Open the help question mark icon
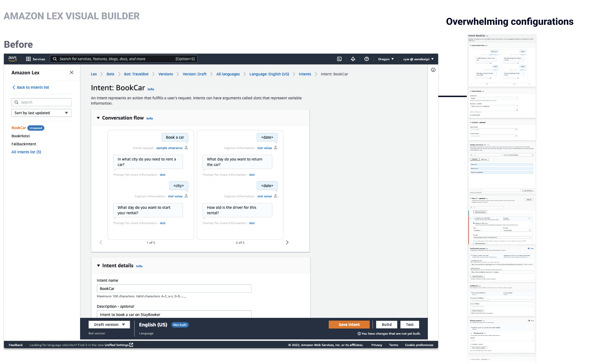 [x=367, y=59]
